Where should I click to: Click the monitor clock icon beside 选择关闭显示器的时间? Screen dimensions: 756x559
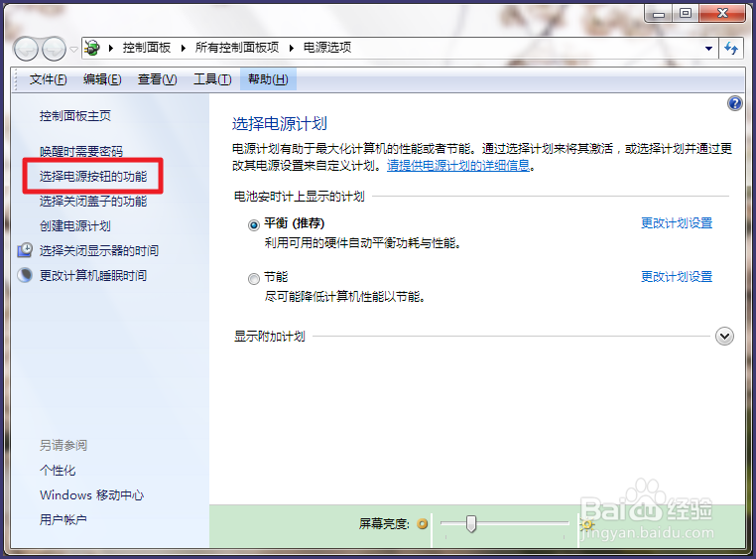coord(25,250)
